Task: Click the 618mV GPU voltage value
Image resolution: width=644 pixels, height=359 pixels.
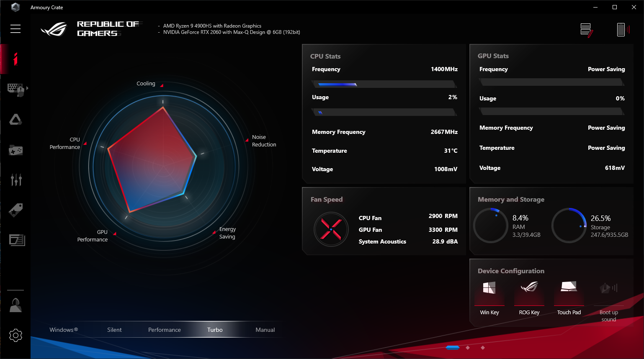Action: (615, 168)
